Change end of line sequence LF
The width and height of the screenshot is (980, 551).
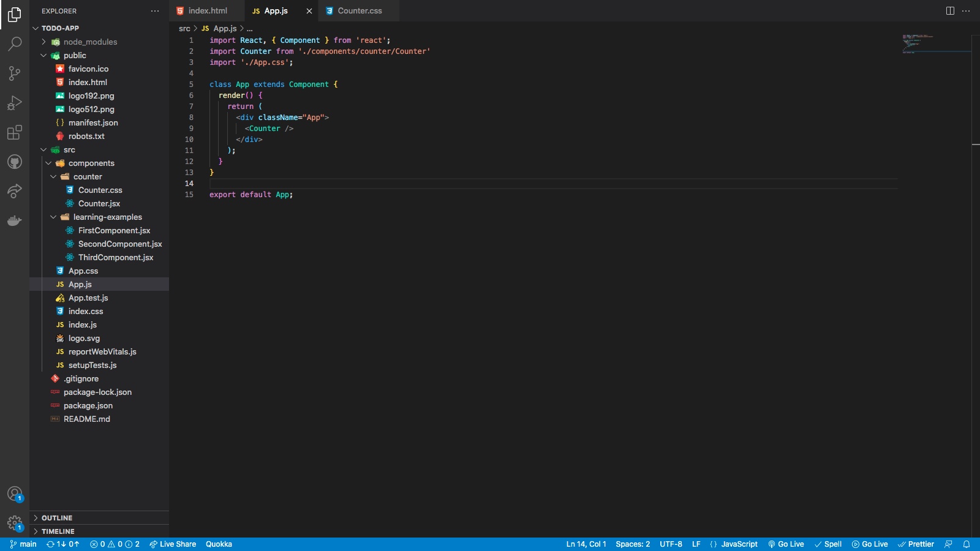(696, 544)
